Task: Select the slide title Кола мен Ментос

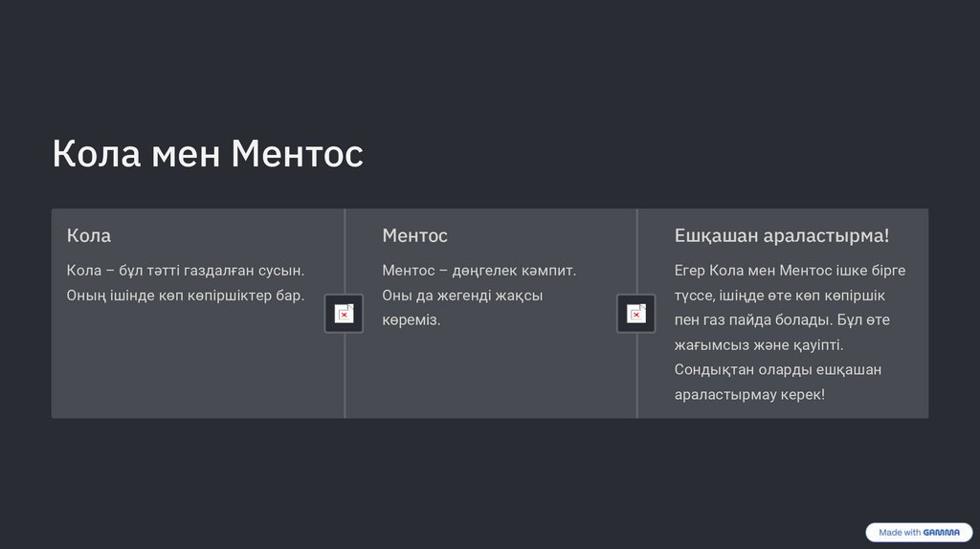Action: [208, 153]
